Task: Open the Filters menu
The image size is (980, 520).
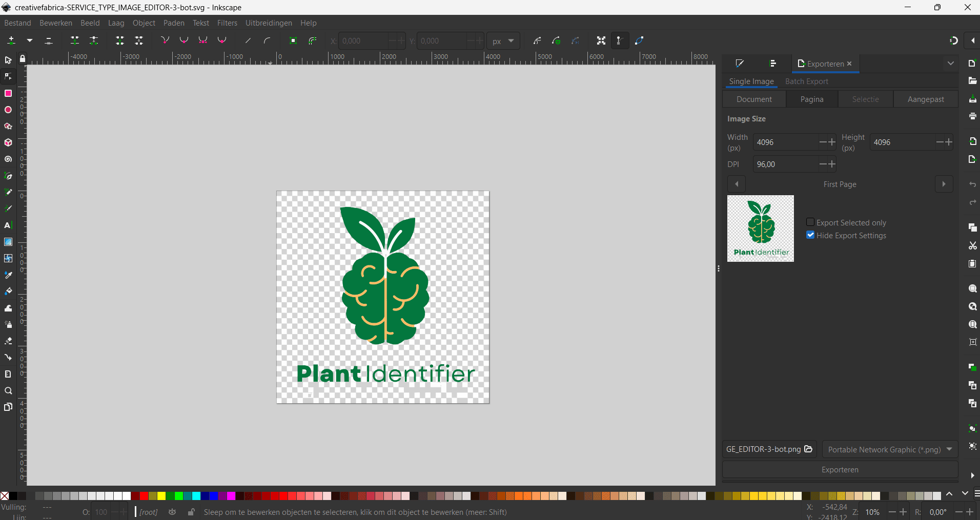Action: [x=227, y=23]
